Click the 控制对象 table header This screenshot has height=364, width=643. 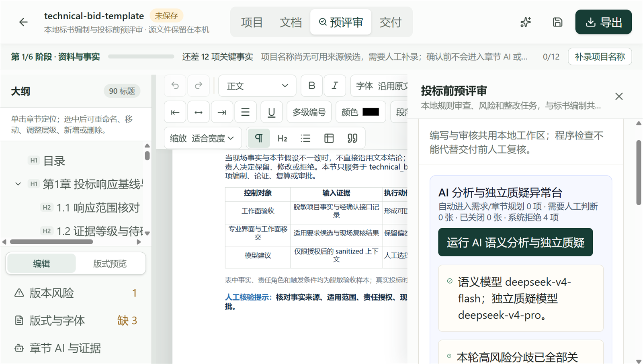pos(258,193)
